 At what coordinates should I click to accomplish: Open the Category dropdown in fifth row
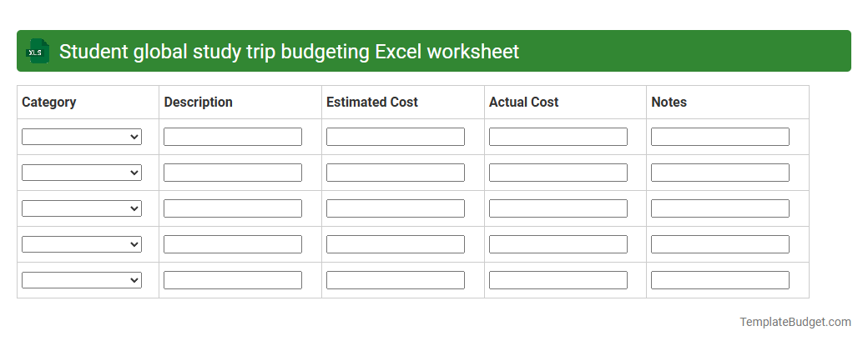click(x=82, y=280)
